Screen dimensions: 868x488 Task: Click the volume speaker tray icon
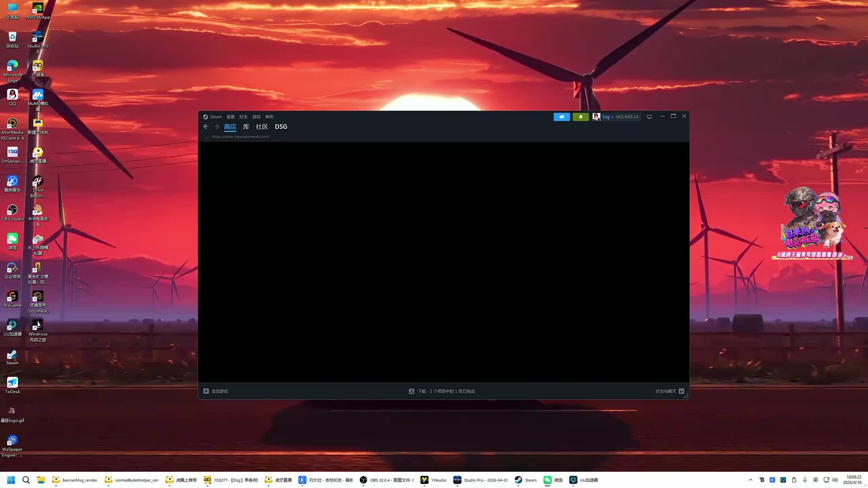(835, 480)
